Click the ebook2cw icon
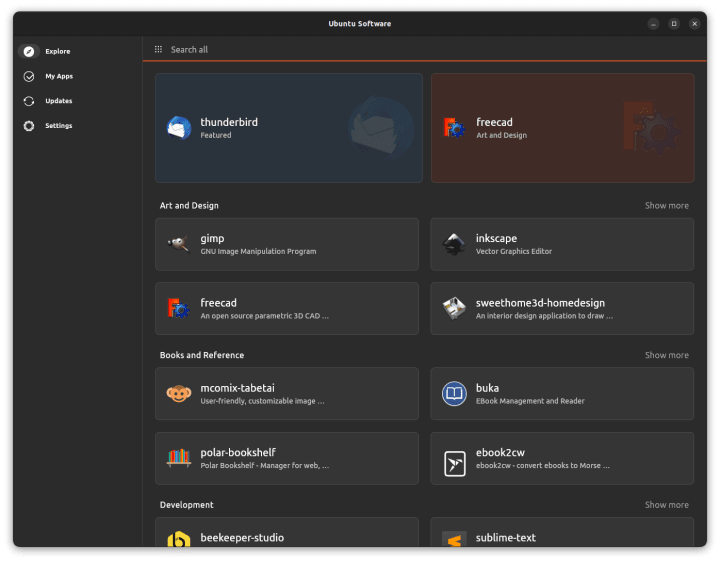The width and height of the screenshot is (720, 561). click(455, 463)
